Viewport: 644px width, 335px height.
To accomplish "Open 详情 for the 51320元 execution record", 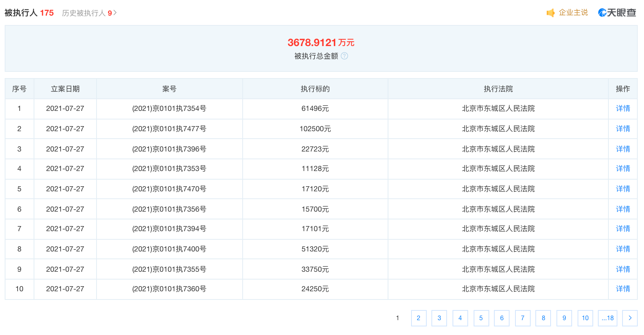I will 623,249.
